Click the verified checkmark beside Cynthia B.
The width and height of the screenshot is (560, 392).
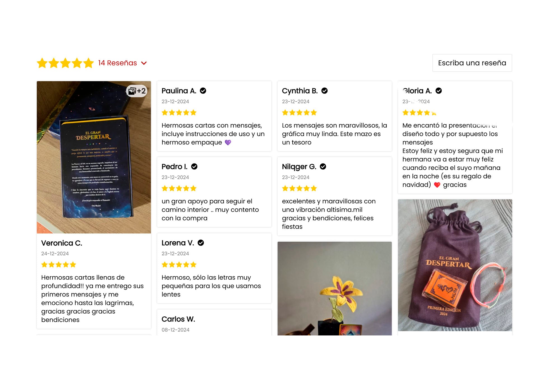325,91
